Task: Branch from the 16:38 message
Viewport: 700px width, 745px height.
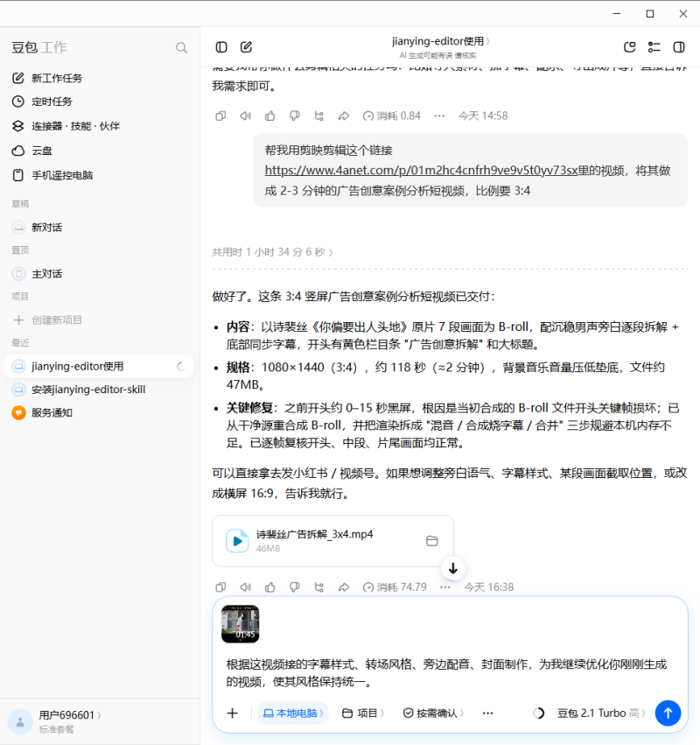Action: click(319, 587)
